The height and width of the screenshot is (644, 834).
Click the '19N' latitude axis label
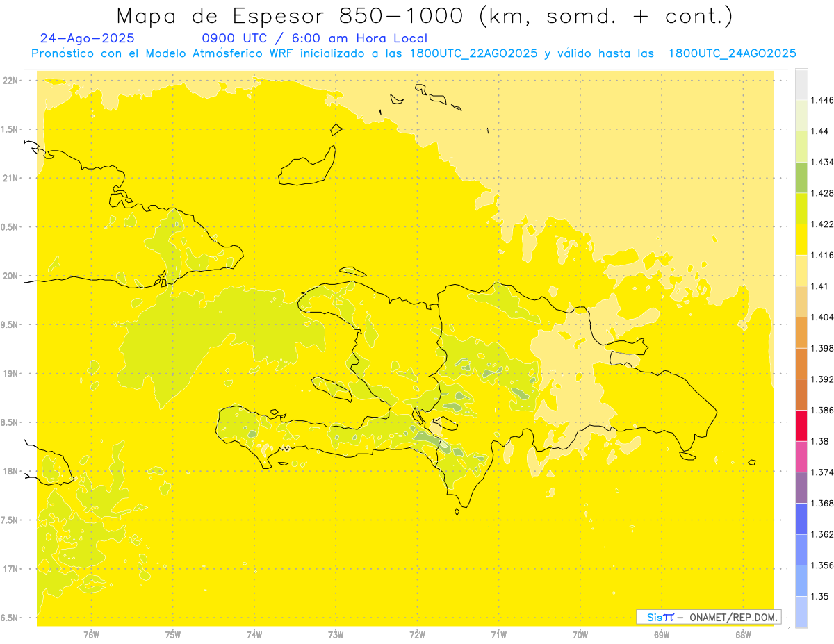10,374
